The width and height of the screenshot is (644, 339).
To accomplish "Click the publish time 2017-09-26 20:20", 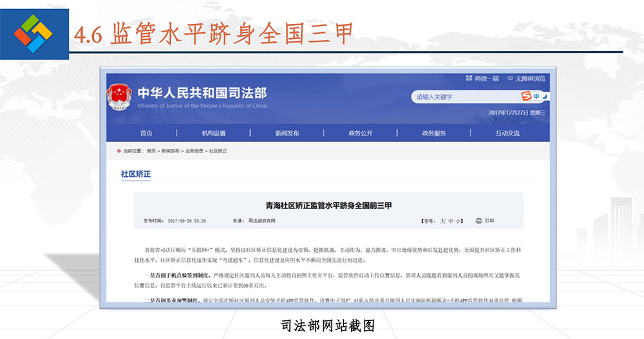I will point(187,221).
